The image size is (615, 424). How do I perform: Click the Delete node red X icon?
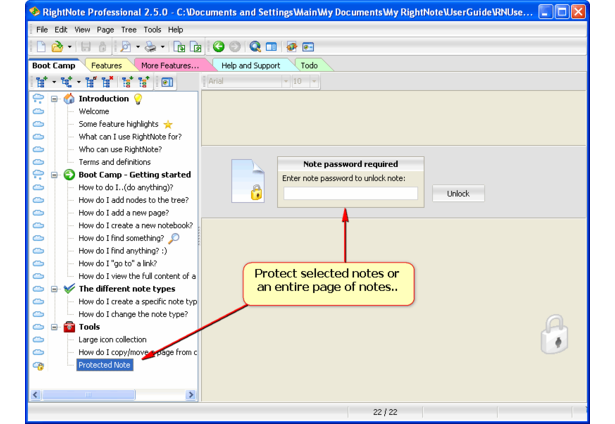[x=107, y=82]
